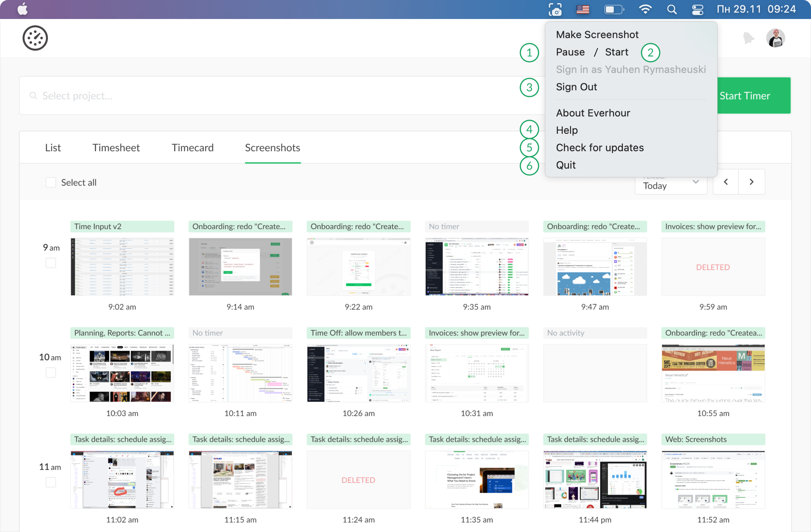The width and height of the screenshot is (811, 532).
Task: Click the menu bar date and time
Action: (756, 9)
